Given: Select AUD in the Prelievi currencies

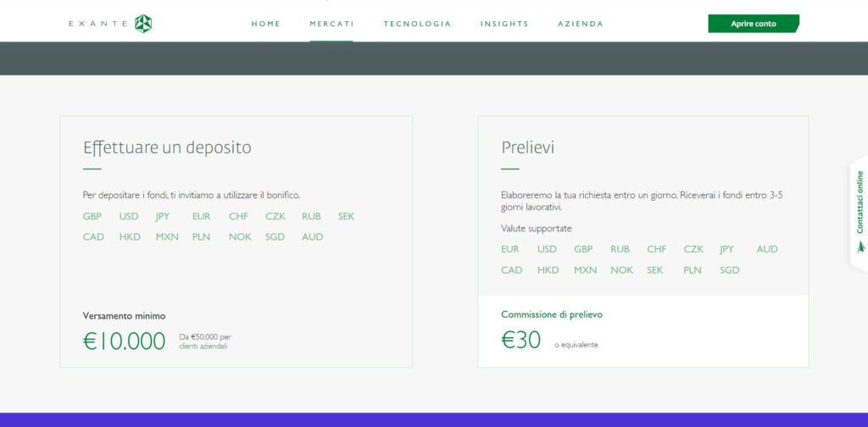Looking at the screenshot, I should [x=766, y=249].
